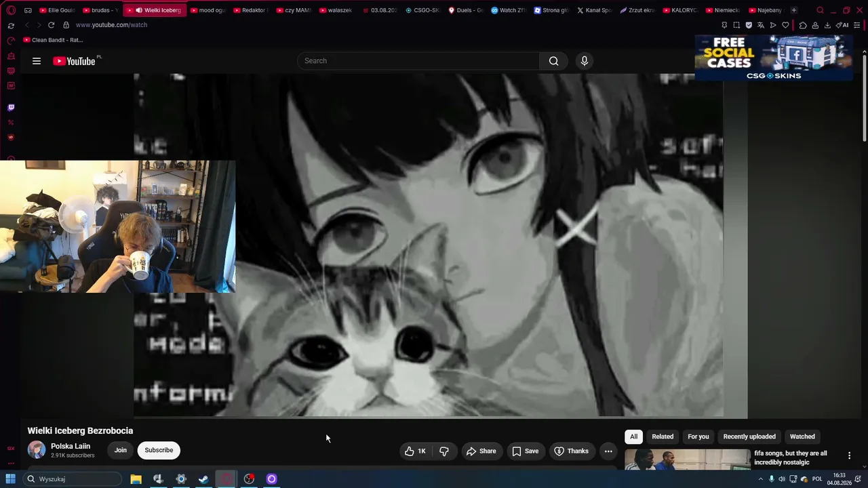Open options for fifa songs video
This screenshot has height=488, width=868.
point(849,455)
